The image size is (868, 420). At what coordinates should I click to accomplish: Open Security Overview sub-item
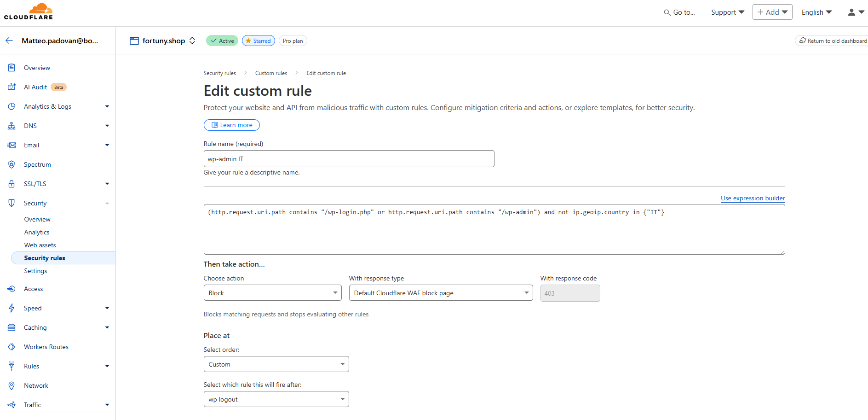pos(37,219)
